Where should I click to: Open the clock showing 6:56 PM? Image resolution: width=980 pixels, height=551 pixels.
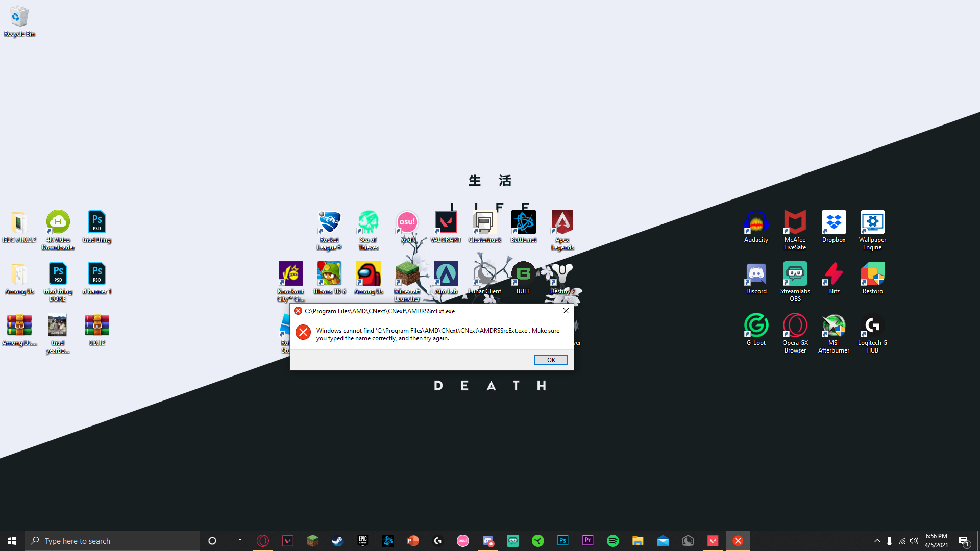tap(936, 541)
